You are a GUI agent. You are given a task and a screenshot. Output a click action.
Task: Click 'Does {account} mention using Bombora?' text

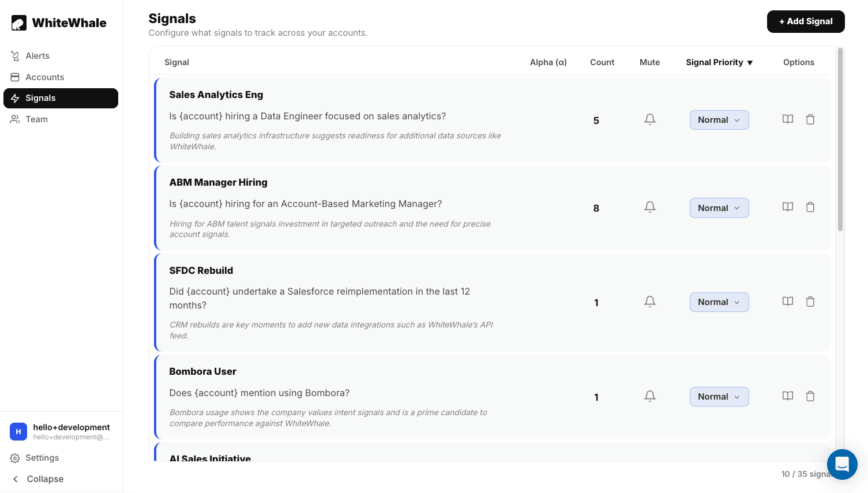[260, 393]
